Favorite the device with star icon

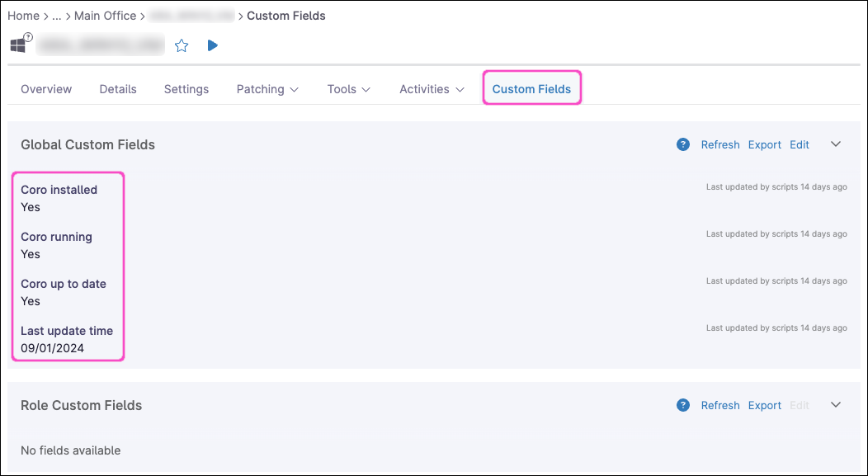[x=182, y=46]
